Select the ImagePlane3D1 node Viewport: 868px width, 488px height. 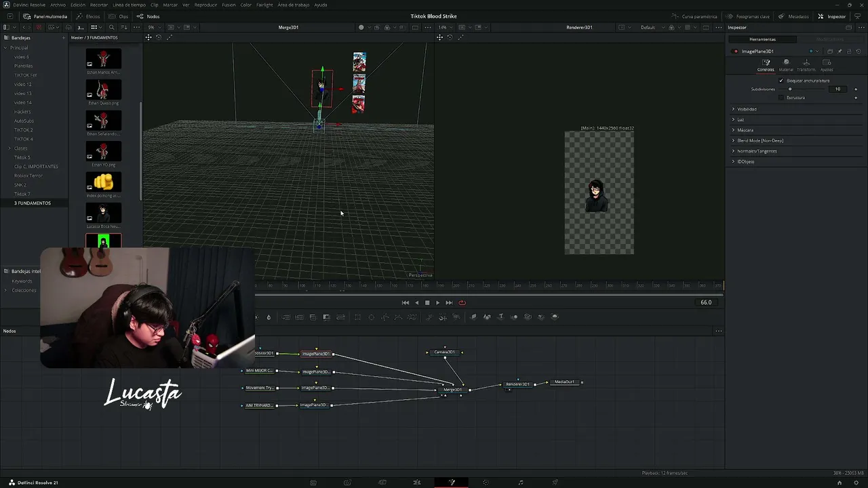point(316,354)
